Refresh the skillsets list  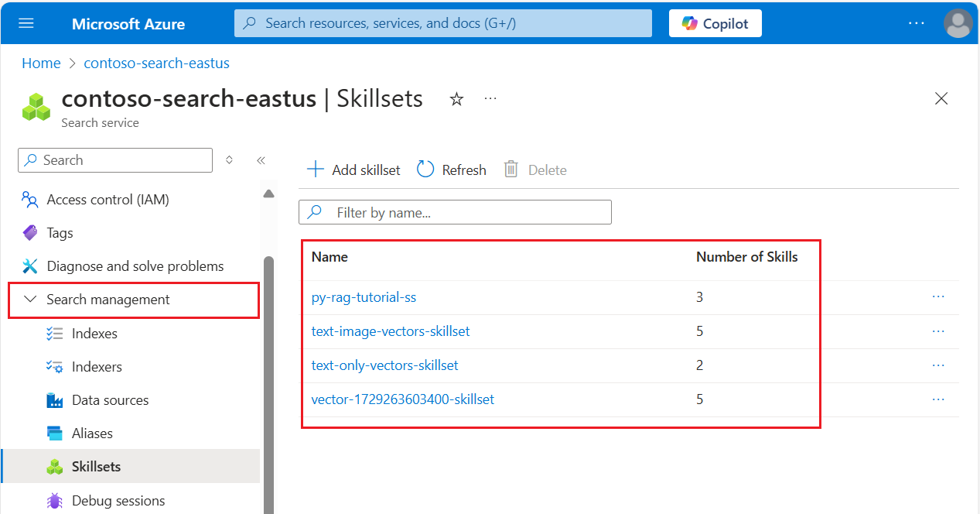pyautogui.click(x=452, y=170)
